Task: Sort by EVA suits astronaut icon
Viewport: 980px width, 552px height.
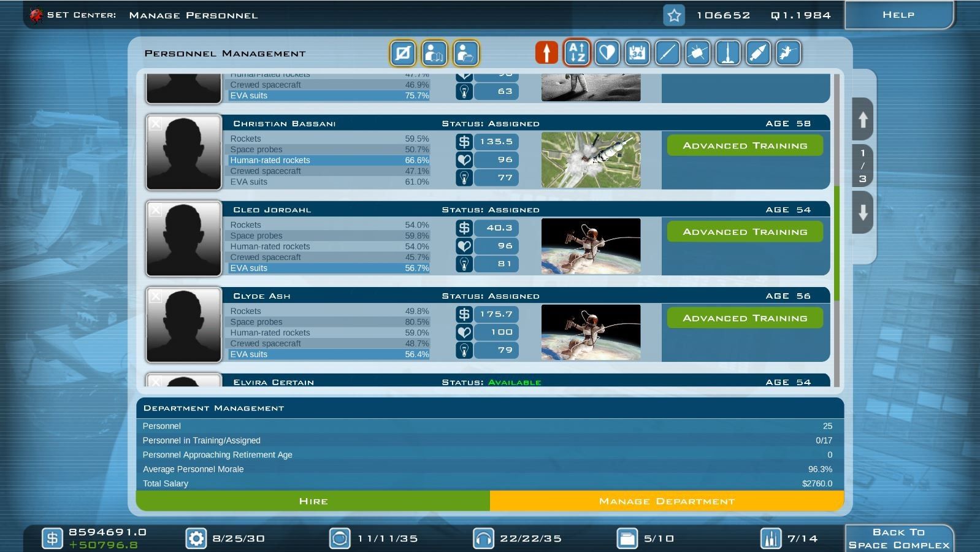Action: pos(788,53)
